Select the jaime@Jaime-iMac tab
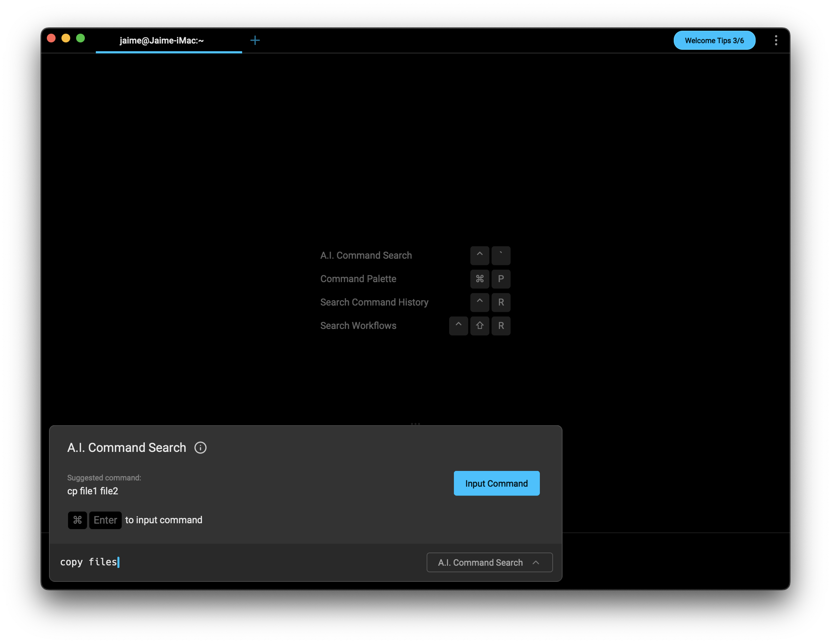The height and width of the screenshot is (644, 831). pyautogui.click(x=162, y=40)
